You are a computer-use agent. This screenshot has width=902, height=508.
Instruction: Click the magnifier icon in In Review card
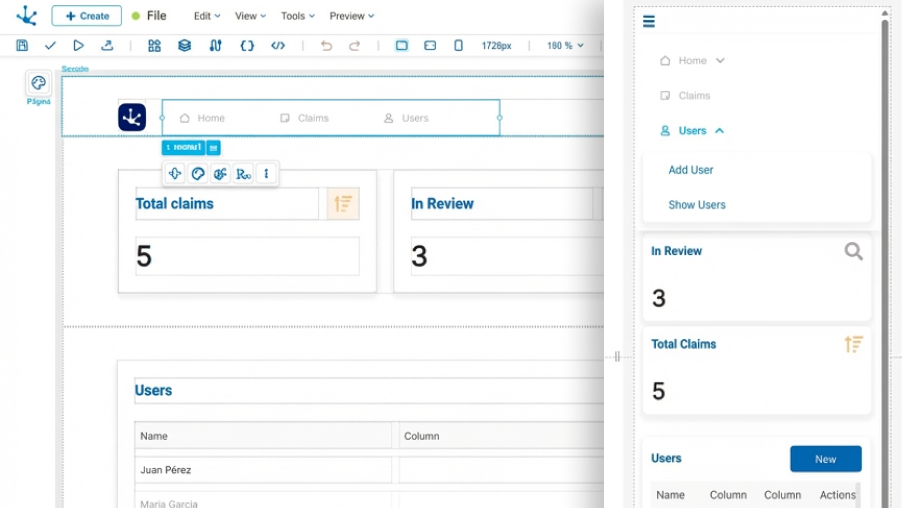point(853,252)
